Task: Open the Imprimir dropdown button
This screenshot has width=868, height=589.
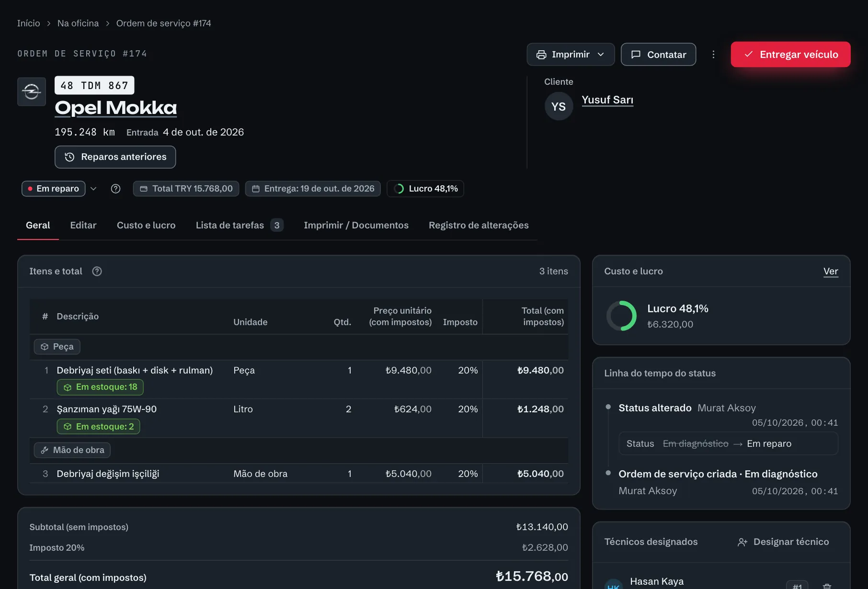Action: tap(571, 55)
